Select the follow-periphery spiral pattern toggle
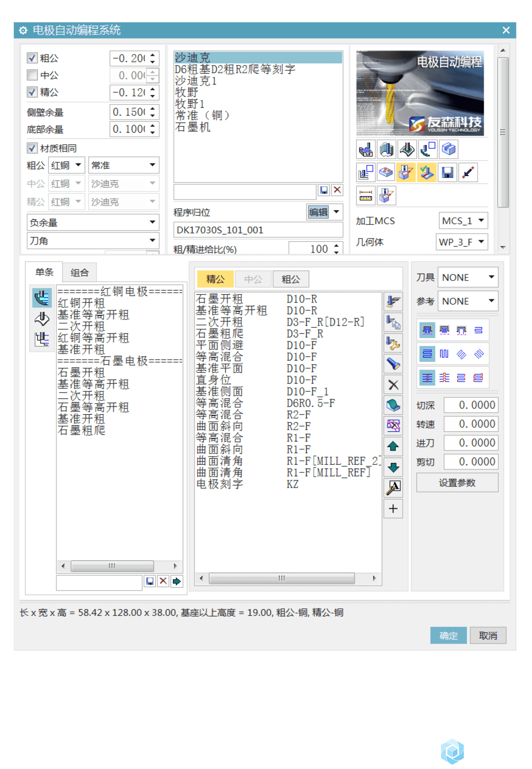The image size is (532, 769). pyautogui.click(x=444, y=330)
